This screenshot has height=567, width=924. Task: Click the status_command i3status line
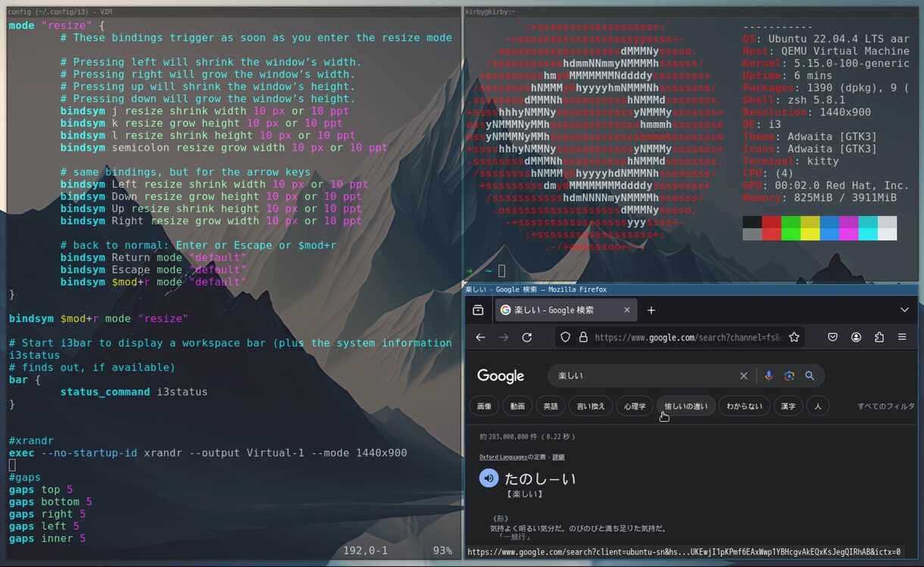coord(134,392)
